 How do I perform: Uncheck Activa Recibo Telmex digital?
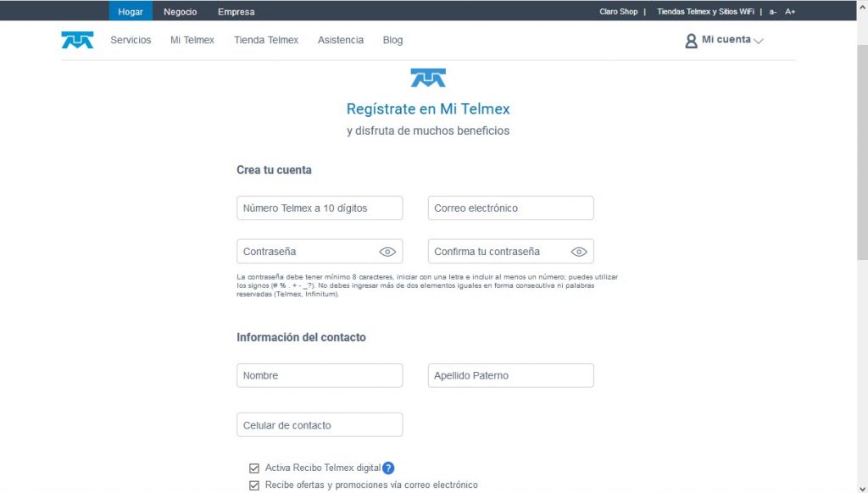point(254,468)
